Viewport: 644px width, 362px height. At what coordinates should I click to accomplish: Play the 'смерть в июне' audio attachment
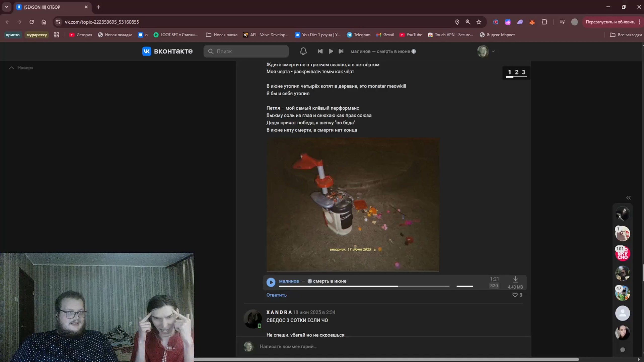(x=271, y=282)
